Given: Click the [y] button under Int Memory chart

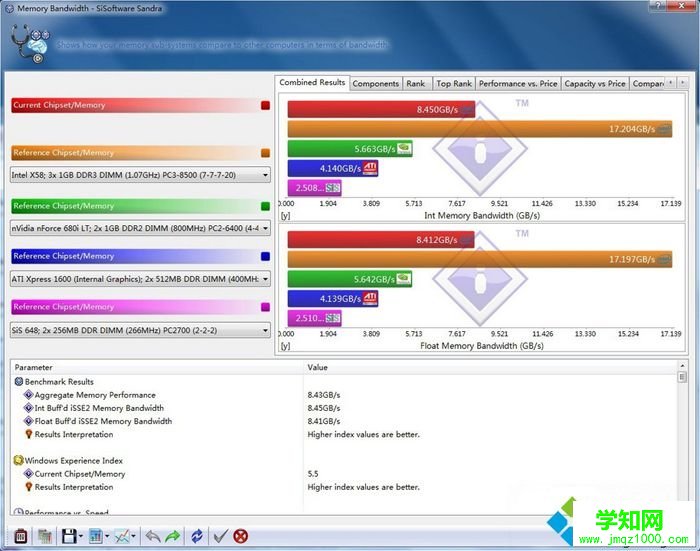Looking at the screenshot, I should coord(285,216).
